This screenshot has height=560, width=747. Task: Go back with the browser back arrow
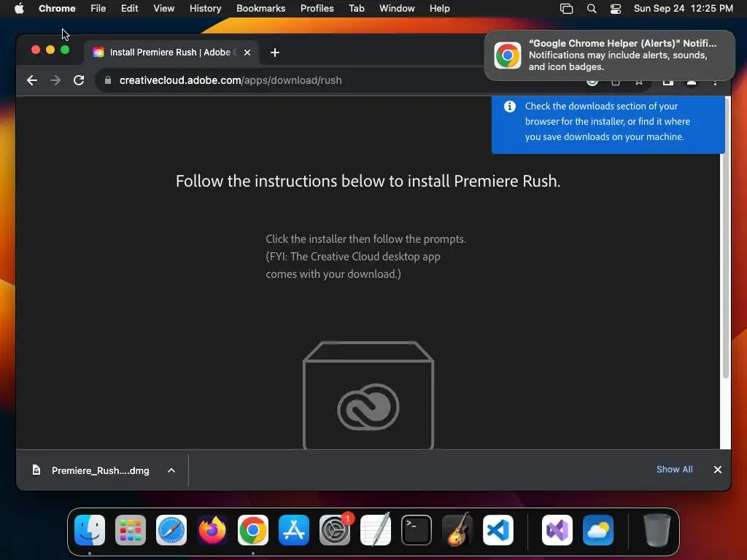point(32,80)
